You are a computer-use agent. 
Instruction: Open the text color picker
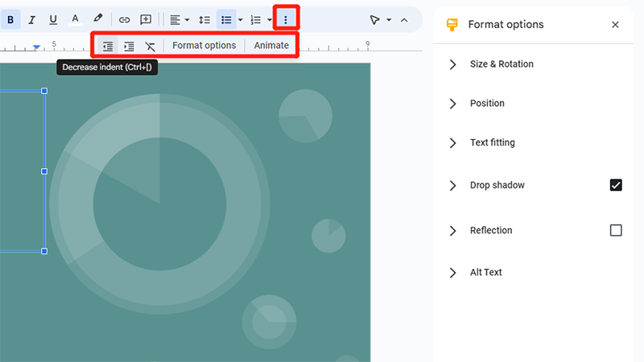point(75,19)
